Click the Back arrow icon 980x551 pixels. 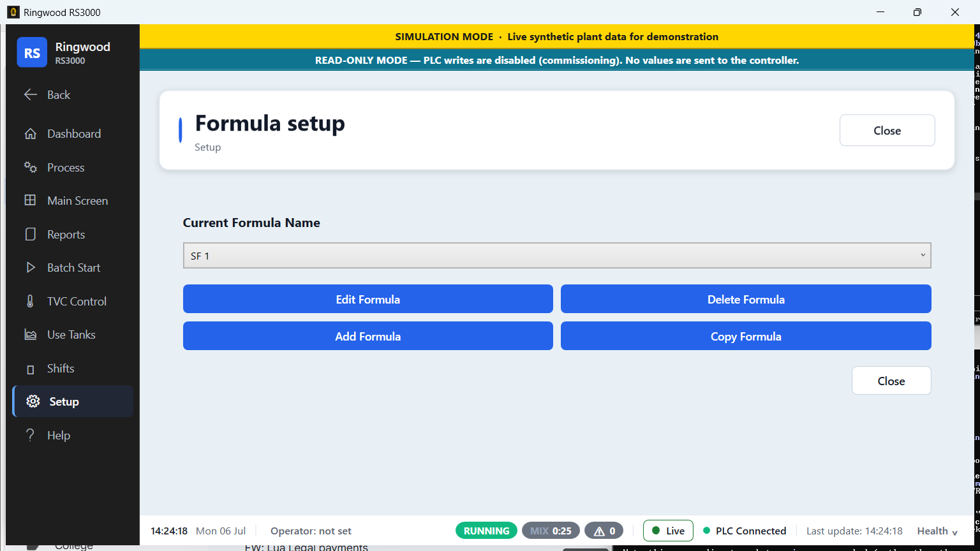30,94
